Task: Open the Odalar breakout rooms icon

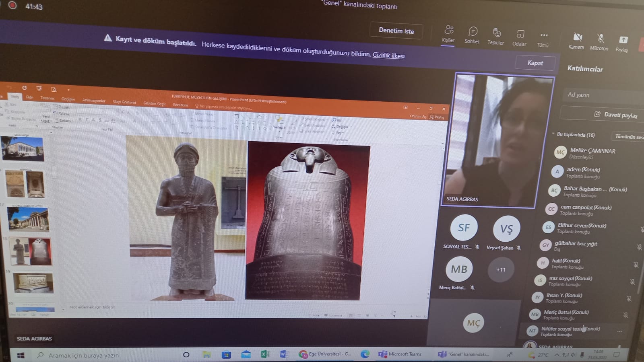Action: pos(520,38)
